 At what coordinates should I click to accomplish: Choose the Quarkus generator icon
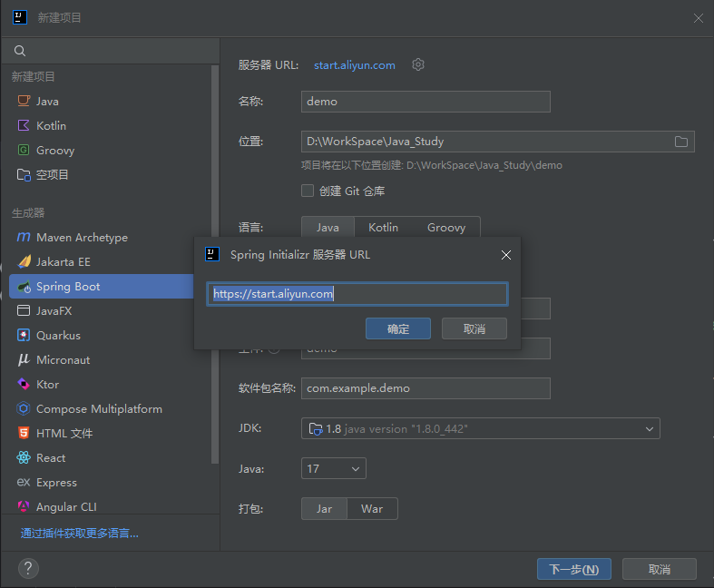pos(24,335)
